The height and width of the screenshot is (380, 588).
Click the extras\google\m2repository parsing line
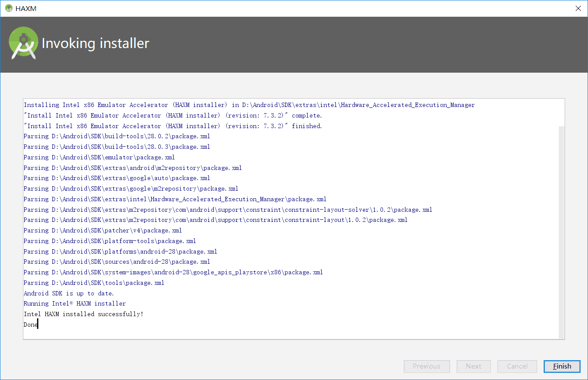[x=131, y=188]
